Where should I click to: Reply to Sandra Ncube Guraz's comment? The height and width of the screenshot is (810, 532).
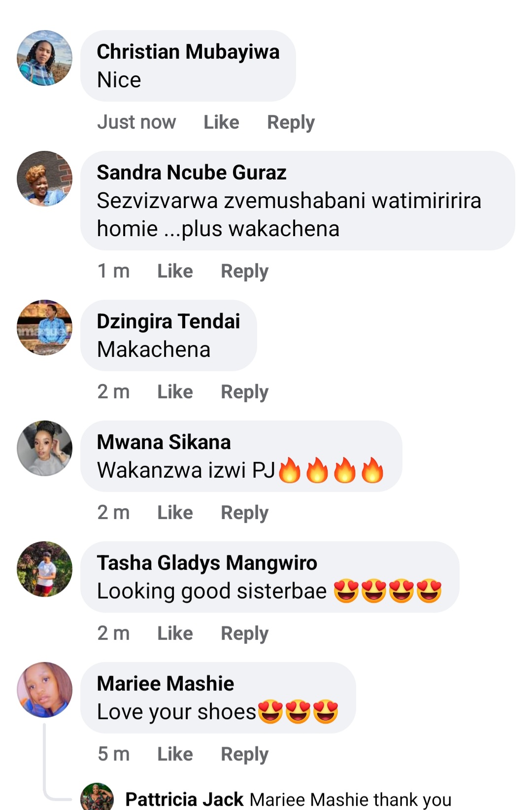tap(244, 272)
